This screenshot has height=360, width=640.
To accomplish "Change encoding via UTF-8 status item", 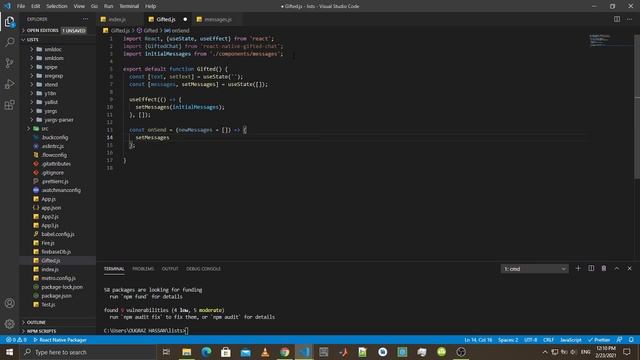I will [x=530, y=340].
